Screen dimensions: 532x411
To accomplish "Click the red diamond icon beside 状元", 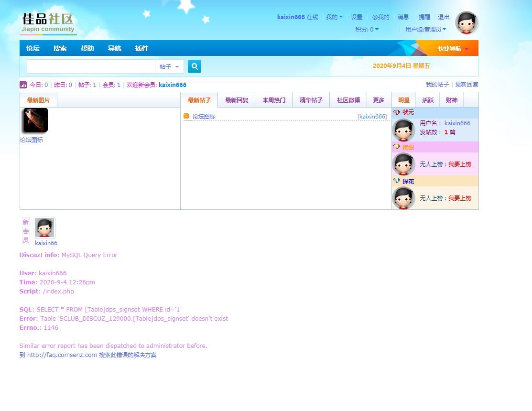I will (396, 112).
